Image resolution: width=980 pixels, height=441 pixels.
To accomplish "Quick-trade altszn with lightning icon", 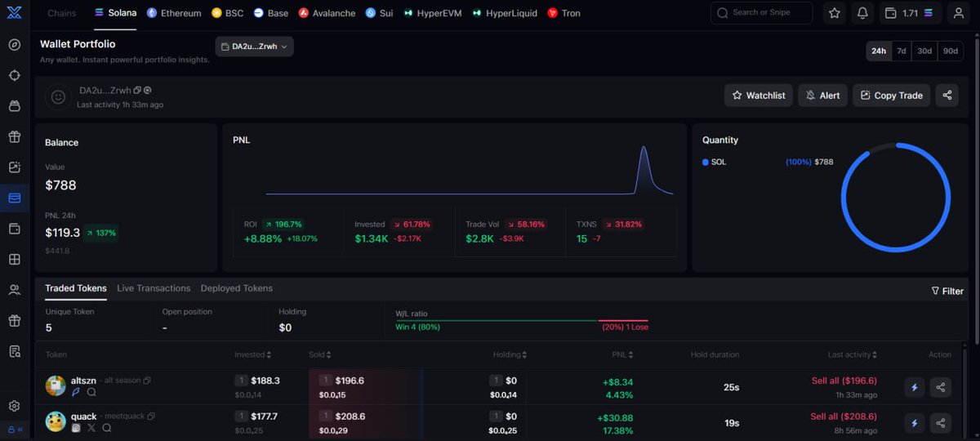I will point(915,387).
